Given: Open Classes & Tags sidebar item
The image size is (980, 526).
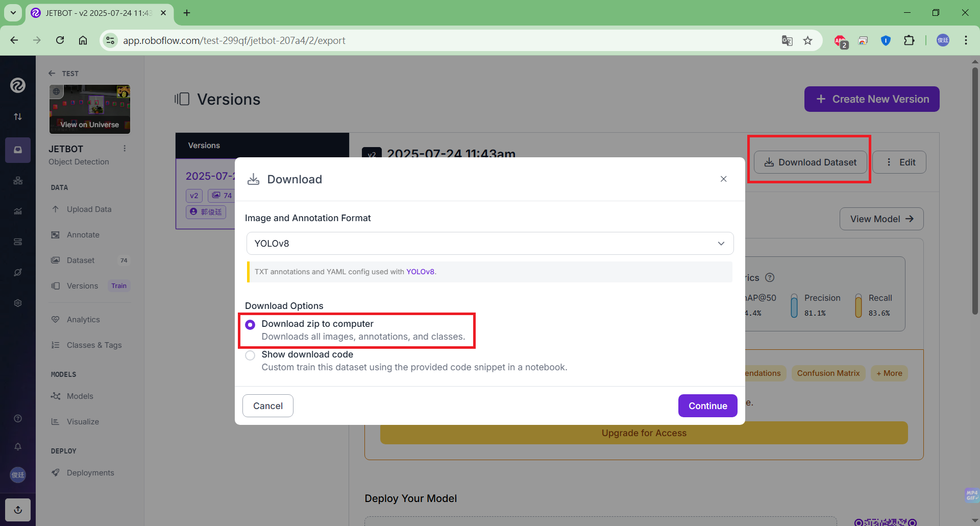Looking at the screenshot, I should [x=94, y=345].
